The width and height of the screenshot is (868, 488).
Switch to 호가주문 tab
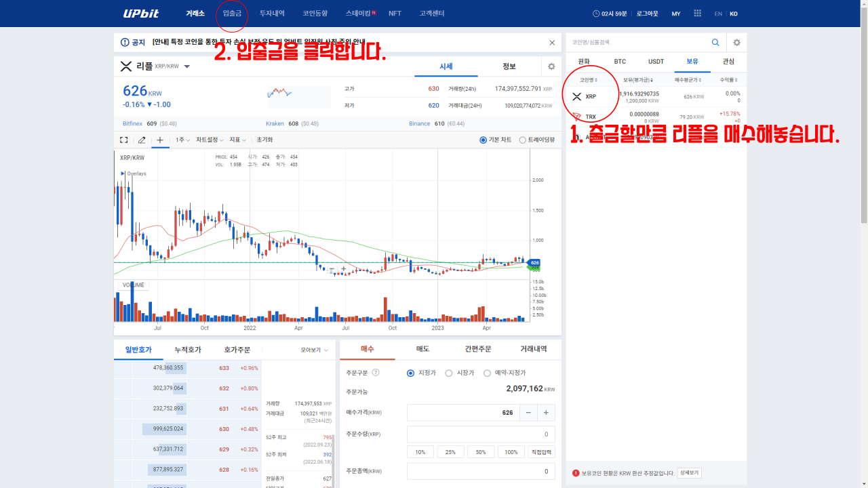click(237, 350)
